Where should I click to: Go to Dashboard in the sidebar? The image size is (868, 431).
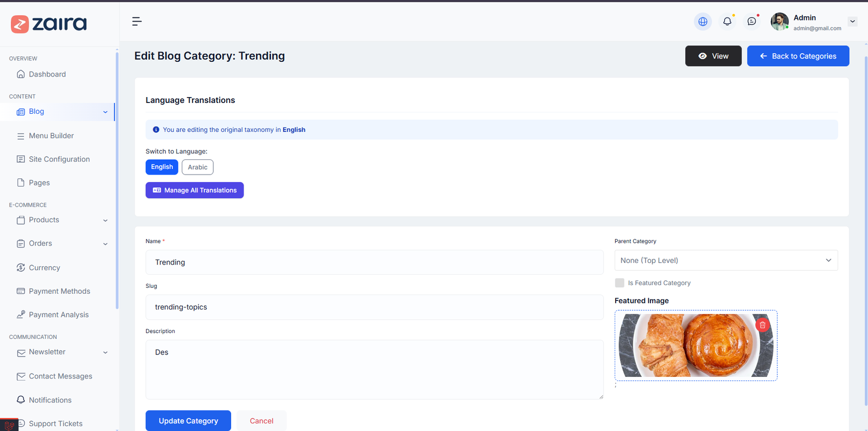click(x=47, y=74)
